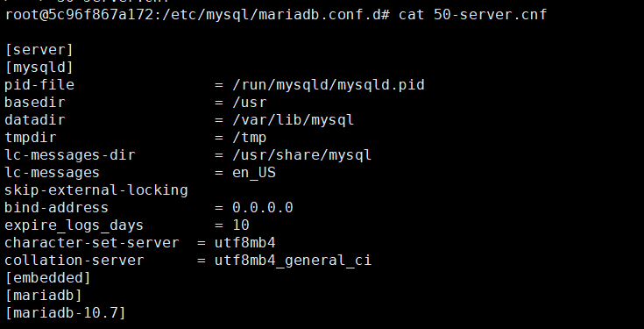
Task: Click the cat 50-server.cnf command text
Action: pos(472,15)
